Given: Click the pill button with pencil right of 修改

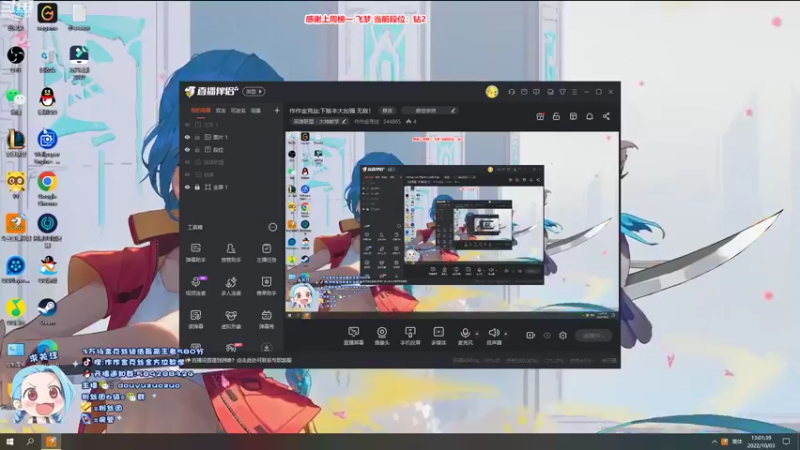Looking at the screenshot, I should pyautogui.click(x=430, y=110).
